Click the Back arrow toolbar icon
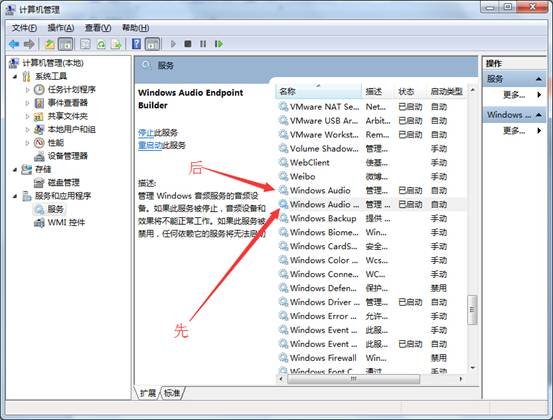This screenshot has width=553, height=420. 14,44
